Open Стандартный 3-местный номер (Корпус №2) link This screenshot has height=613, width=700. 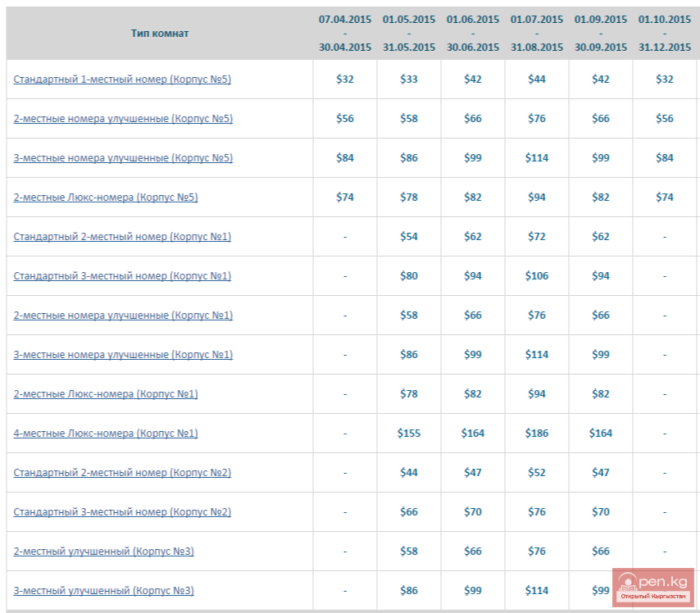tap(122, 512)
